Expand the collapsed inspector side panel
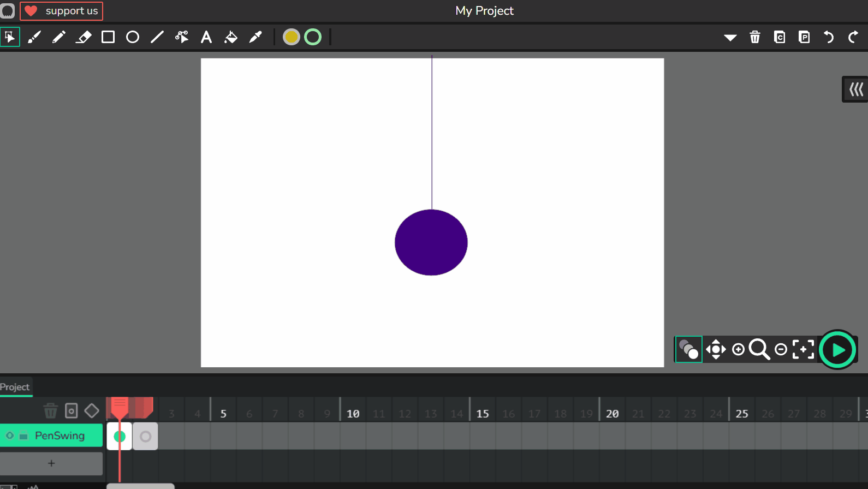Viewport: 868px width, 489px height. point(855,89)
